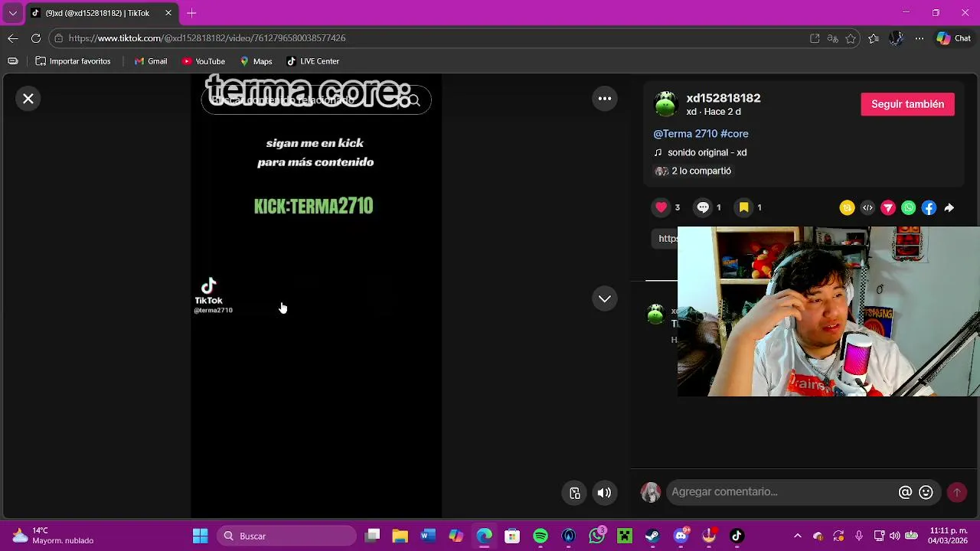The image size is (980, 551).
Task: Open Spotify from the taskbar
Action: (x=541, y=536)
